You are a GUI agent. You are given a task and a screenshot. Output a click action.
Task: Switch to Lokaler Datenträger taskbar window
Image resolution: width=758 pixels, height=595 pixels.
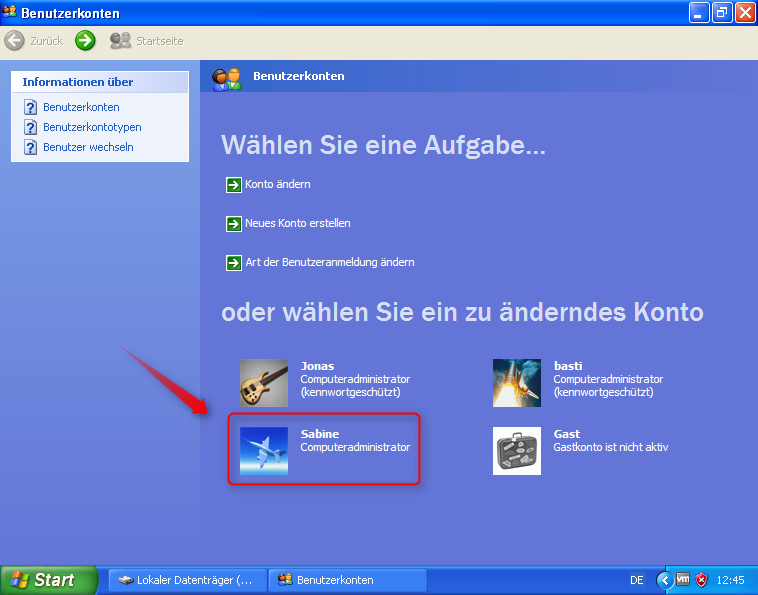(188, 580)
